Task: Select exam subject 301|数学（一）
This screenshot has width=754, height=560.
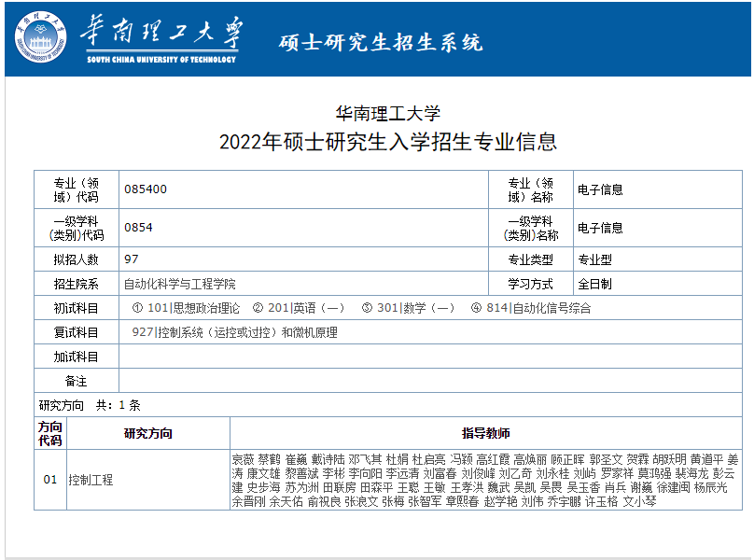Action: 415,308
